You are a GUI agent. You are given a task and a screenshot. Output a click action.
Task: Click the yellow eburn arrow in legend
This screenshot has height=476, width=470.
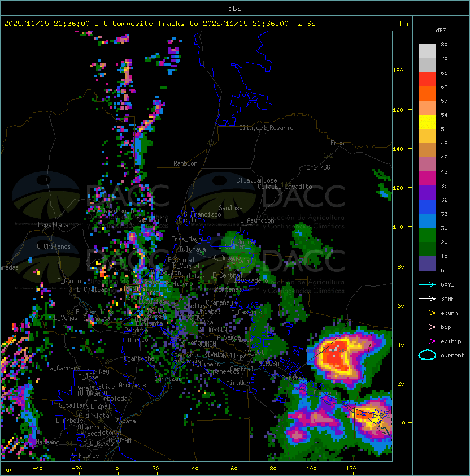click(427, 313)
